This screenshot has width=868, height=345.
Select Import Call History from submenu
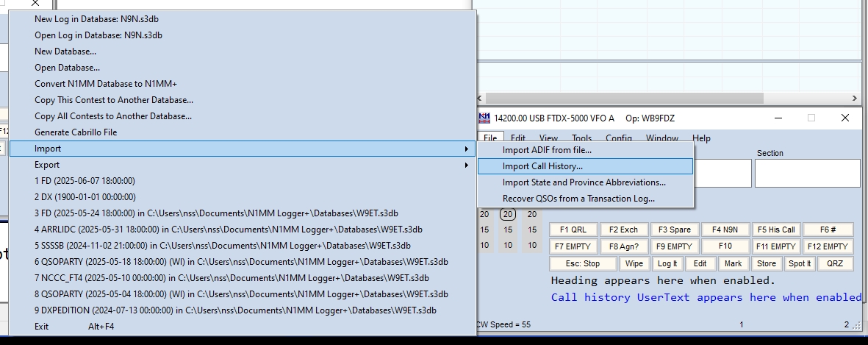coord(542,166)
